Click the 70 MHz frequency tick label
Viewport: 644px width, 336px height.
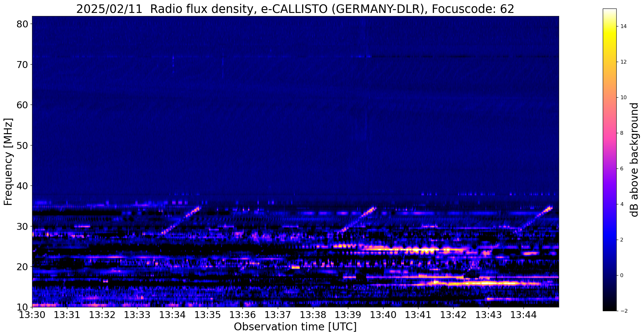pos(22,65)
